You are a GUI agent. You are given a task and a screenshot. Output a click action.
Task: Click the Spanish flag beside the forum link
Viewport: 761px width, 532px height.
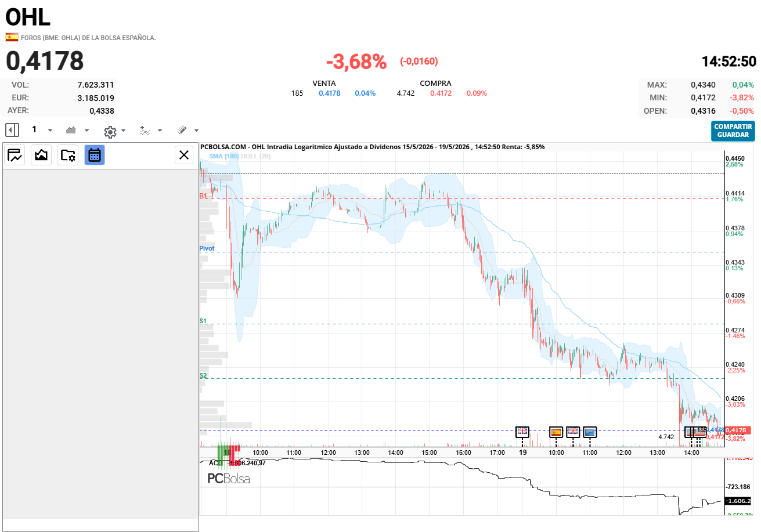tap(12, 37)
